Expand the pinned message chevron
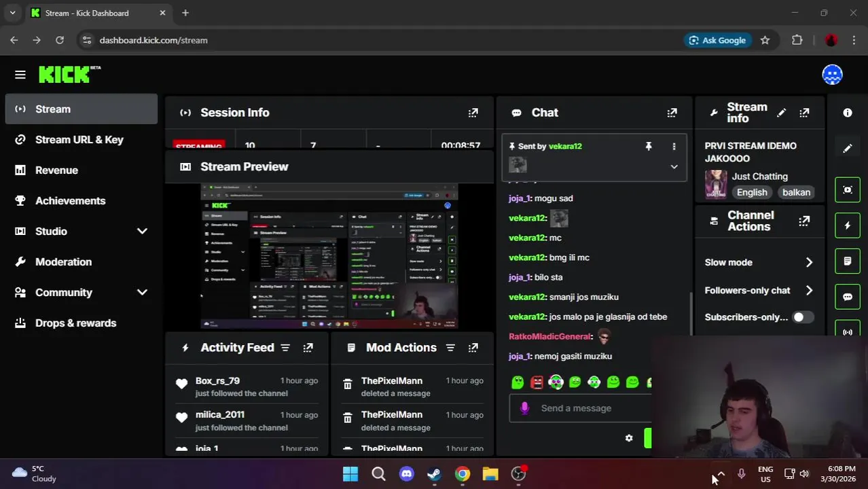The image size is (868, 489). (x=674, y=166)
